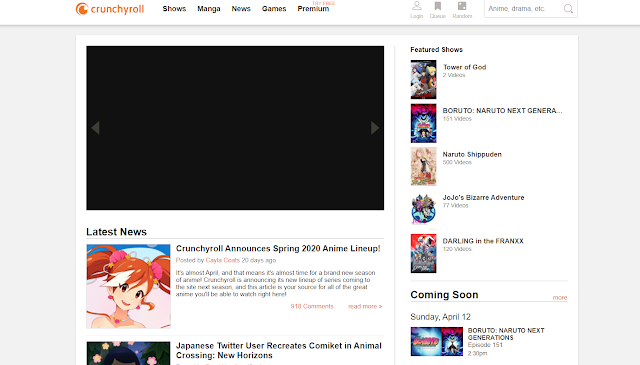
Task: Click the Random dice icon
Action: click(x=462, y=6)
